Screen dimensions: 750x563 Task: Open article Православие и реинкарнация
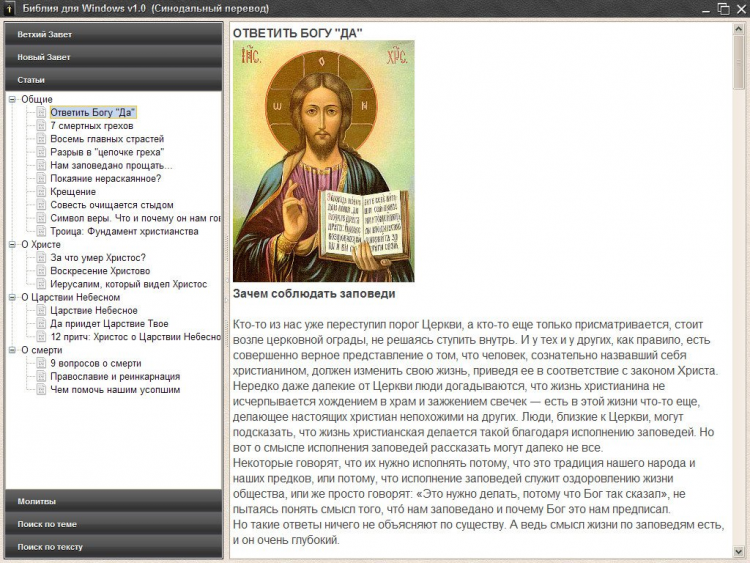pyautogui.click(x=115, y=376)
